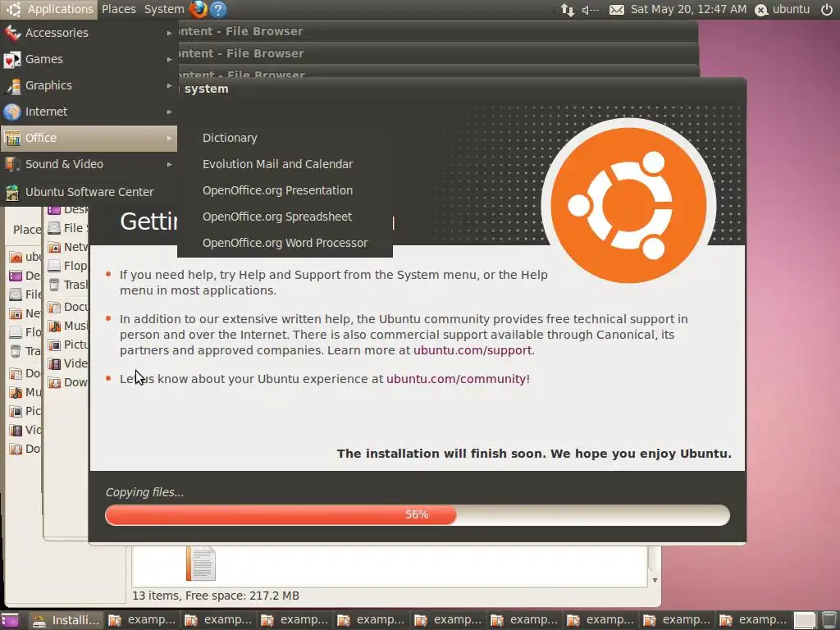Open the mail envelope indicator in the top panel
840x630 pixels.
point(617,10)
